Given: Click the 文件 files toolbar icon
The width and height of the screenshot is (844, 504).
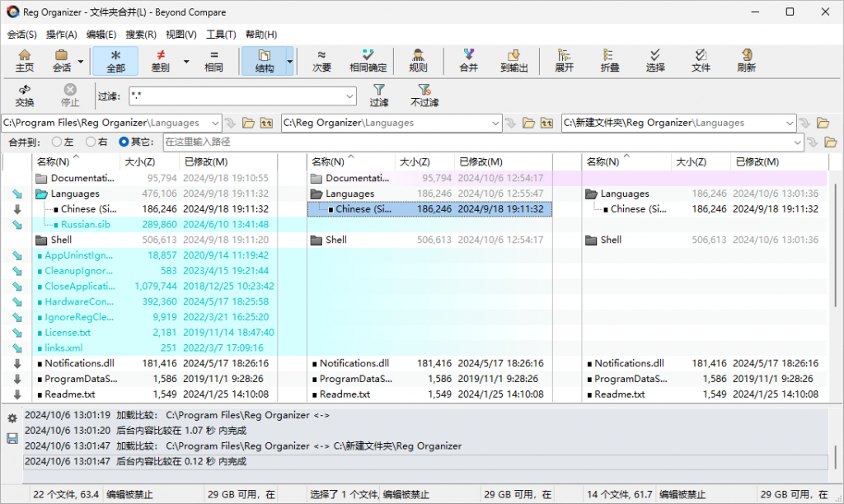Looking at the screenshot, I should click(x=701, y=61).
